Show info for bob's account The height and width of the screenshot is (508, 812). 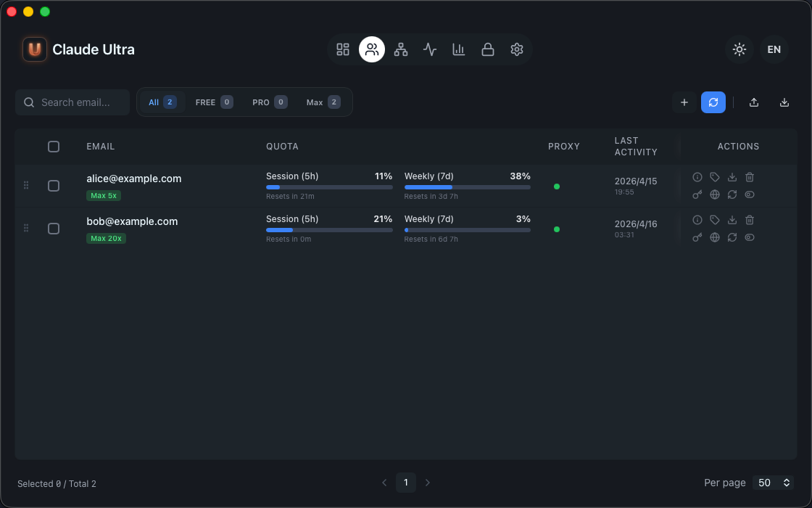click(x=697, y=221)
